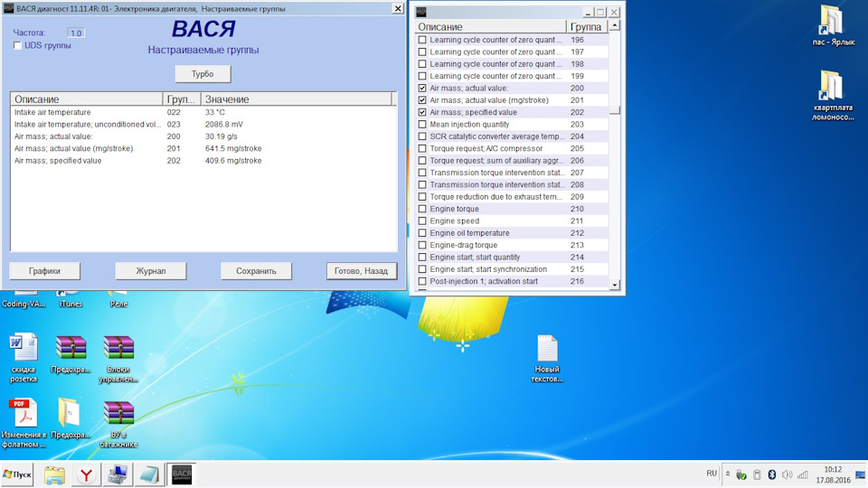Select the 'Изменения в фолатном' PDF icon
This screenshot has height=488, width=868.
pos(24,424)
